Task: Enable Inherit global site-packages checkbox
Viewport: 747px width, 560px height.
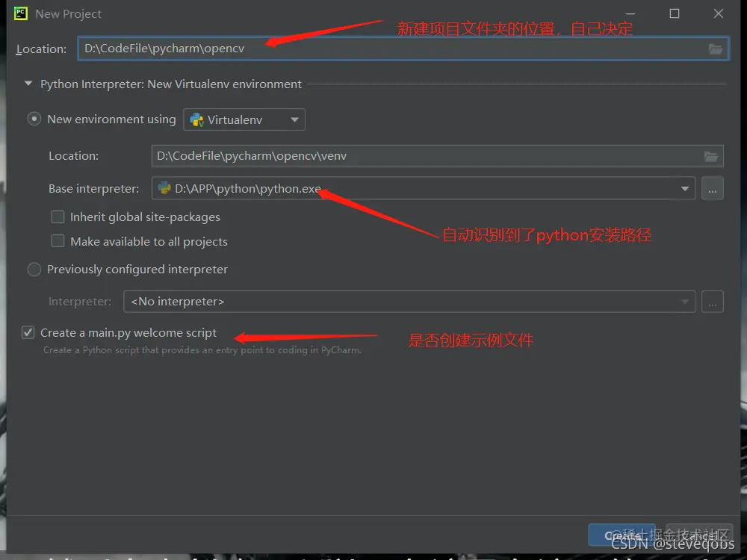Action: click(58, 217)
